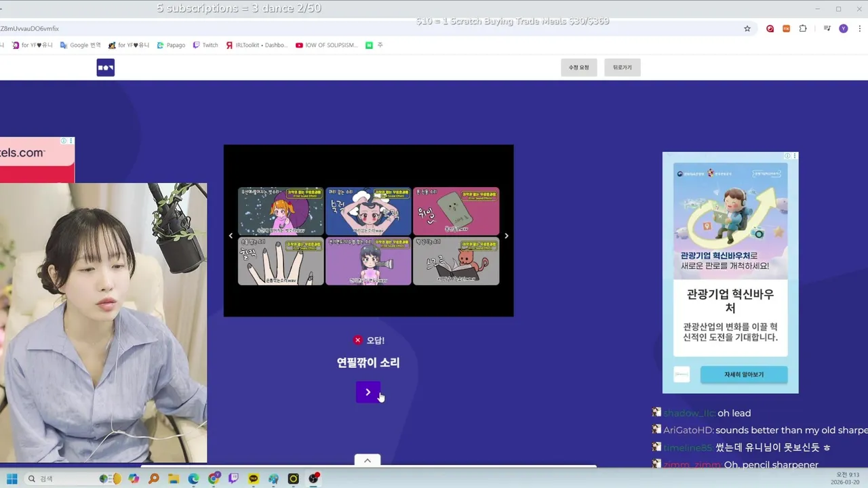Go to next image with right arrow

point(506,236)
